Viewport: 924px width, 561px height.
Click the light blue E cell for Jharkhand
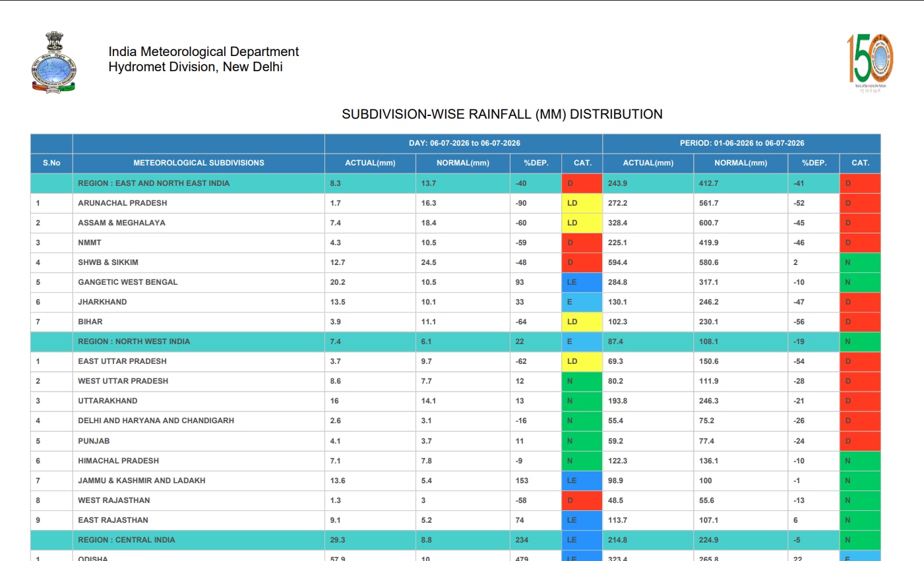coord(582,302)
